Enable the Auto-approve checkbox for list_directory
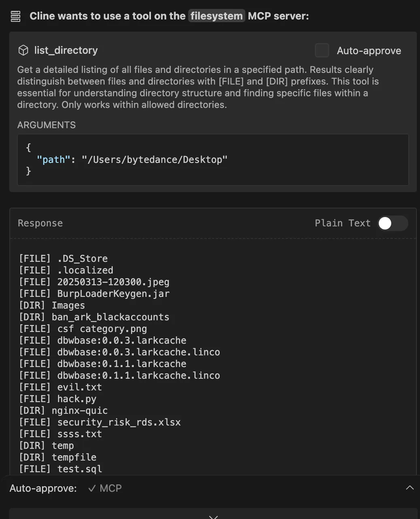420x519 pixels. [x=322, y=51]
